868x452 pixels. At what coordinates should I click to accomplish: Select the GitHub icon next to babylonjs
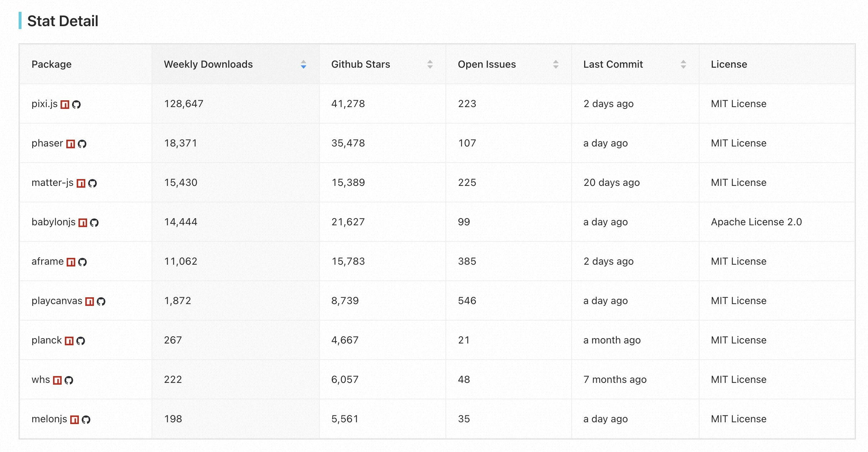click(x=94, y=222)
